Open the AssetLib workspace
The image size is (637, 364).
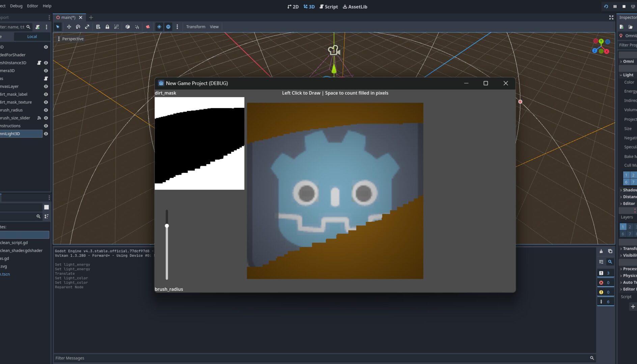355,6
